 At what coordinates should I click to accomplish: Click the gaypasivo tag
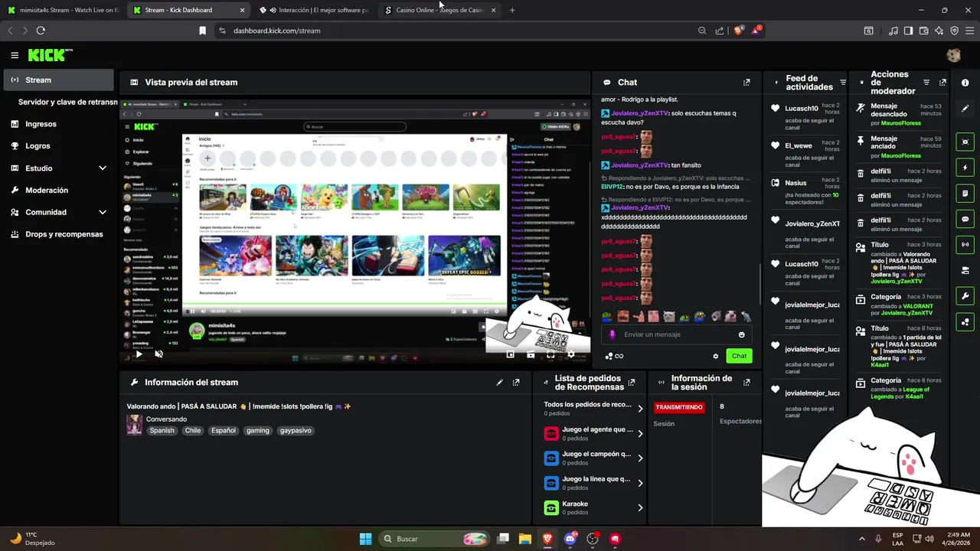point(296,430)
